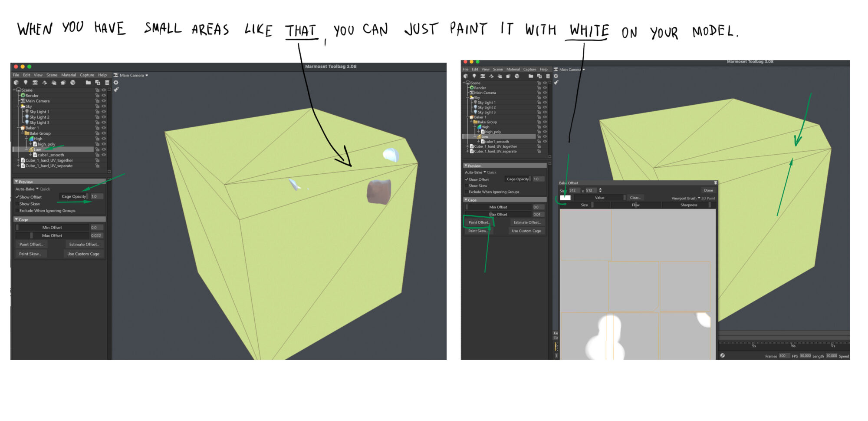This screenshot has width=868, height=421.
Task: Add light icon in right window toolbar
Action: [474, 76]
